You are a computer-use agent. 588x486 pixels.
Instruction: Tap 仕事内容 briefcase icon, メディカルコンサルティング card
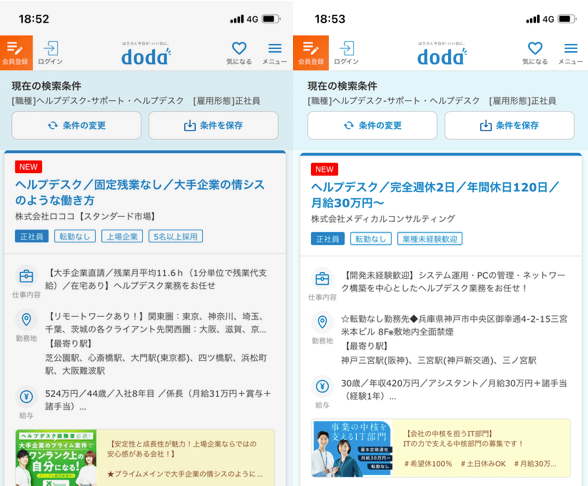pos(322,279)
